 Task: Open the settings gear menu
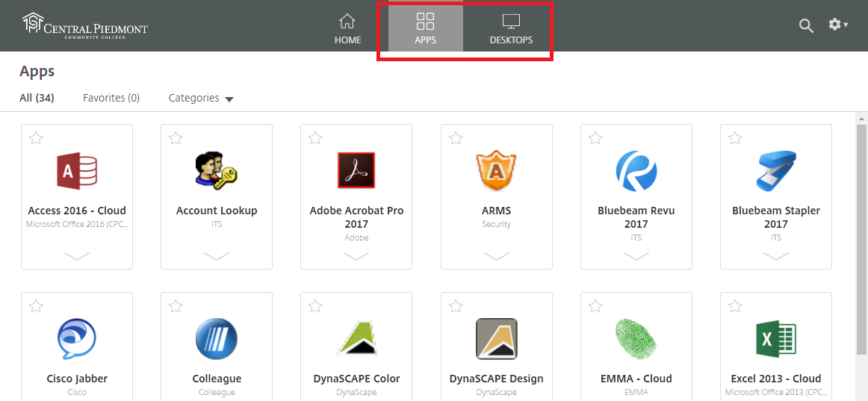(838, 25)
